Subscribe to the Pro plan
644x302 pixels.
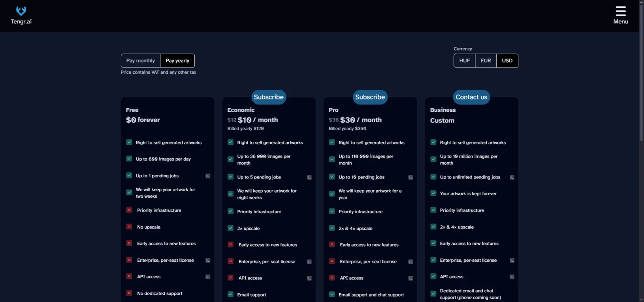pyautogui.click(x=370, y=97)
